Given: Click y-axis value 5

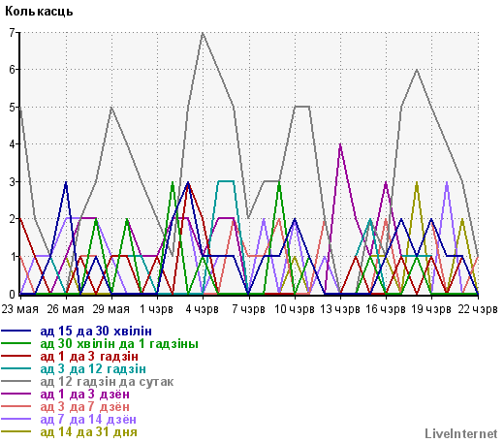Looking at the screenshot, I should pos(12,107).
